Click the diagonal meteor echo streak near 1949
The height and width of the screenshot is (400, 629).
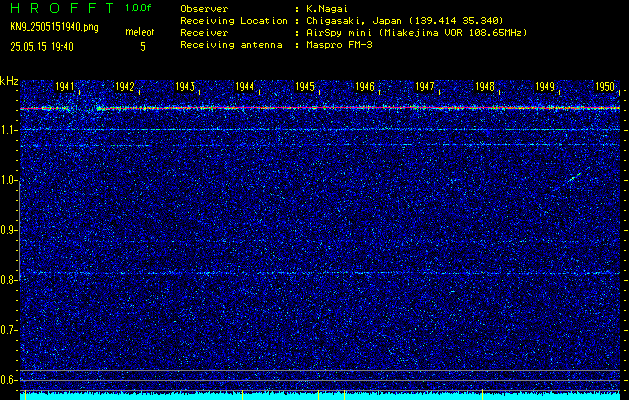[x=574, y=177]
